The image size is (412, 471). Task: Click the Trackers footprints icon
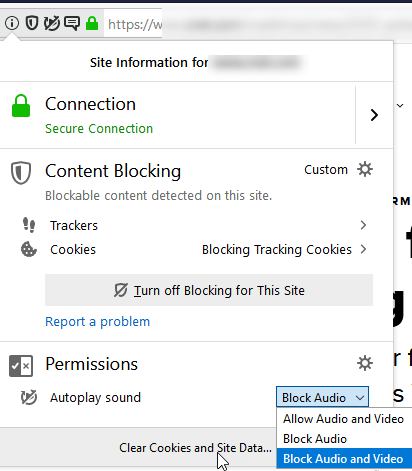(x=29, y=225)
